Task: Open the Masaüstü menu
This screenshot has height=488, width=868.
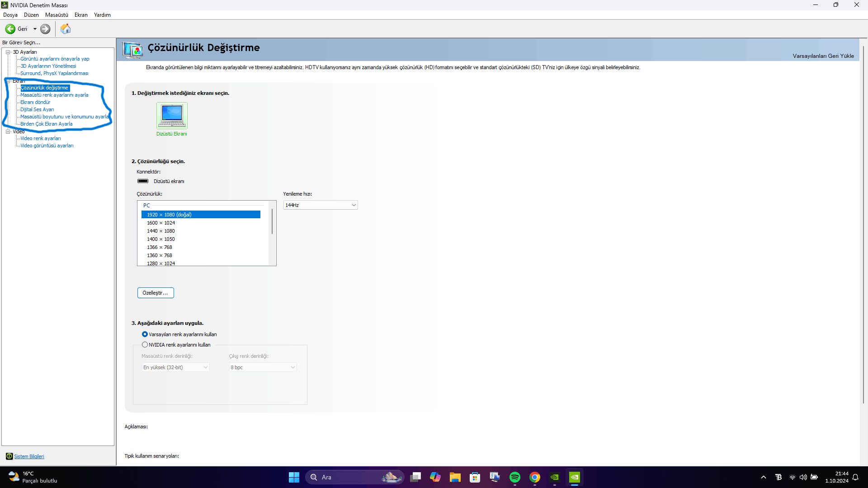Action: click(x=57, y=15)
